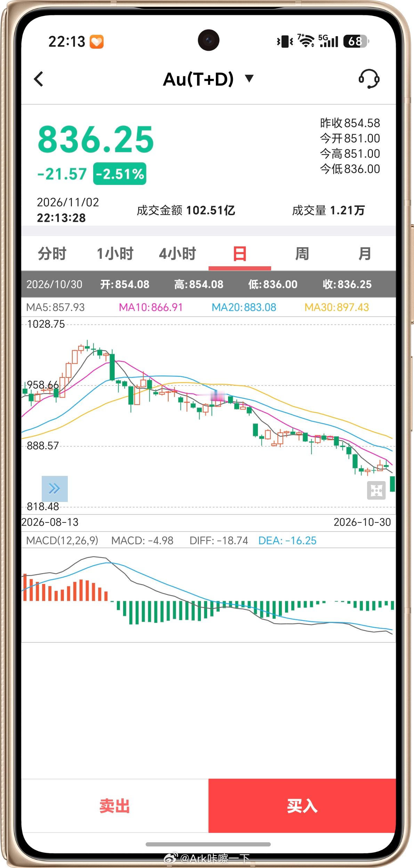The width and height of the screenshot is (414, 868).
Task: Tap MA5:857.93 indicator label
Action: [x=55, y=307]
